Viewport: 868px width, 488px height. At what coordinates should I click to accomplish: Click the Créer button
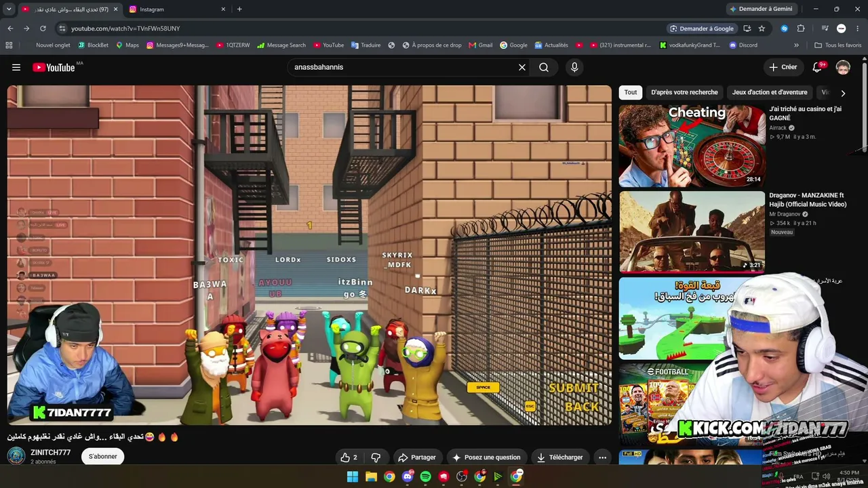(x=783, y=67)
